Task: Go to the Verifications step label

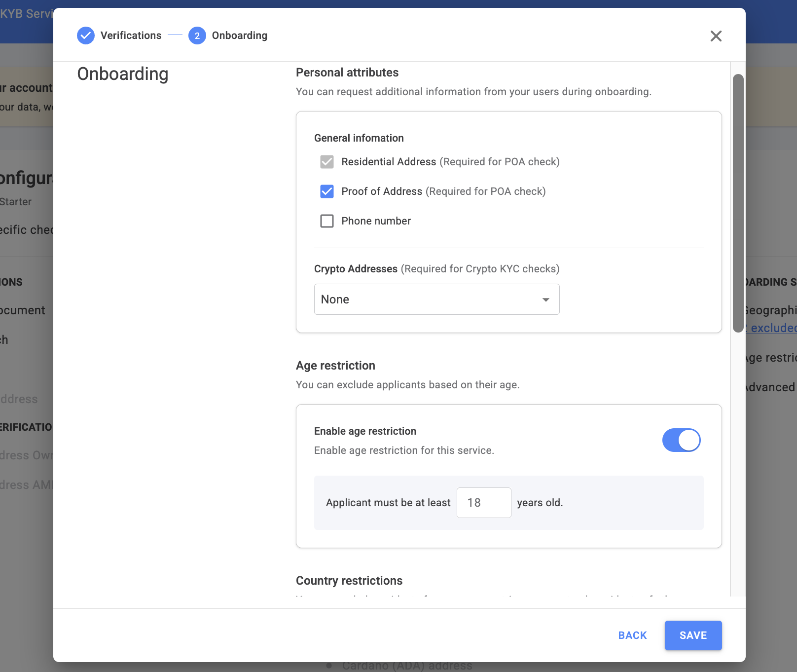Action: 131,36
